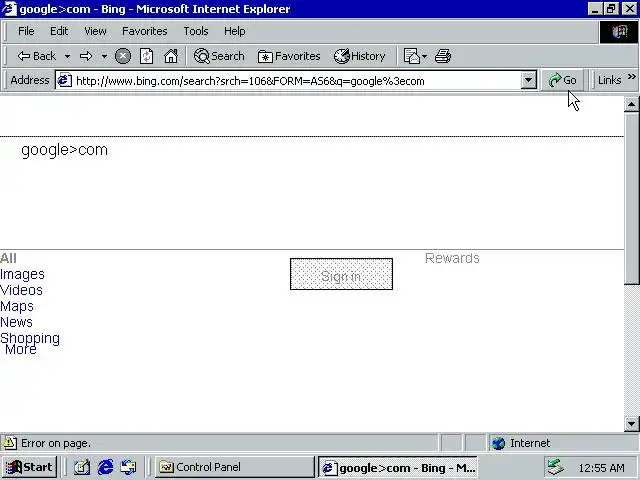Click the Internet zone globe icon
Screen dimensions: 640x480
click(x=498, y=443)
